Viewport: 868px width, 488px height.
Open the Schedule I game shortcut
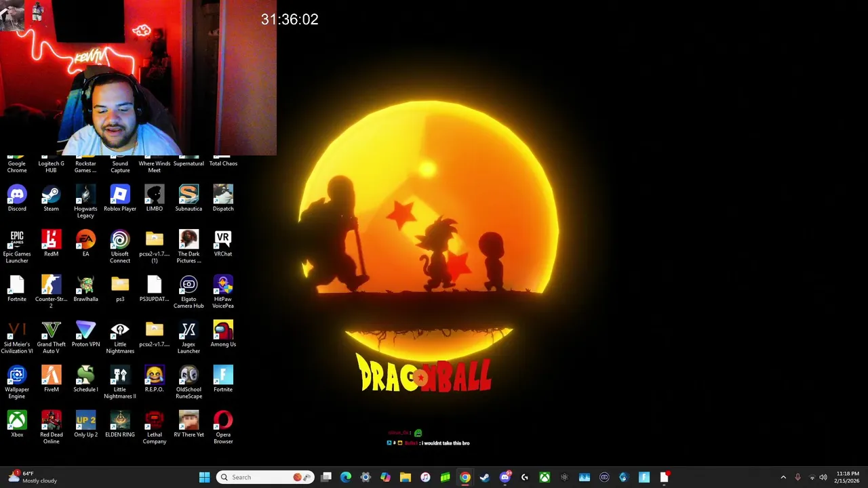tap(85, 379)
